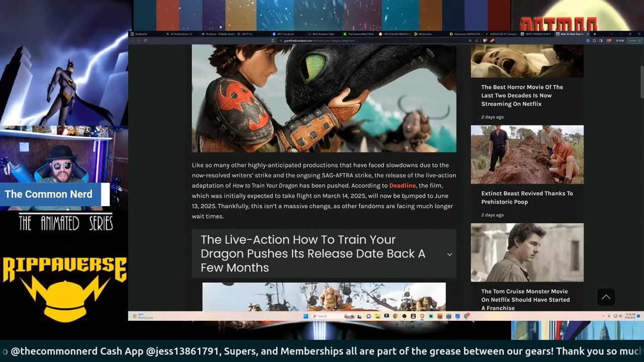Click the horror movie screaming face thumbnail
Viewport: 644px width, 362px height.
pyautogui.click(x=527, y=61)
